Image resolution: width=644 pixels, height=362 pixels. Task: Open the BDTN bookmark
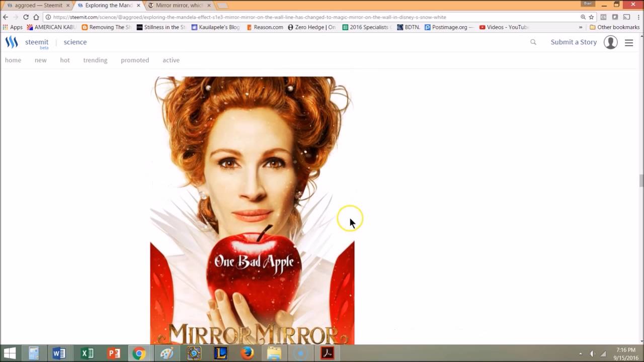(408, 27)
